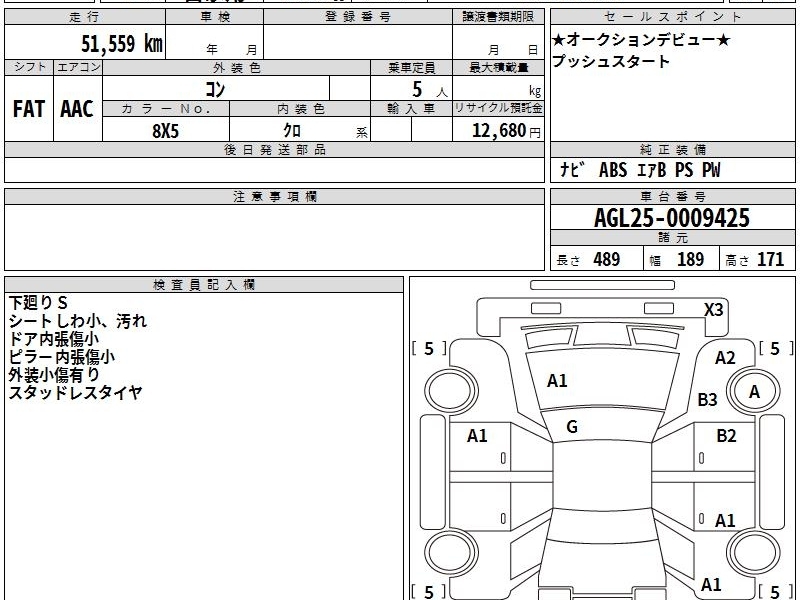Select inspector note 下廻りS
The height and width of the screenshot is (600, 800).
38,303
